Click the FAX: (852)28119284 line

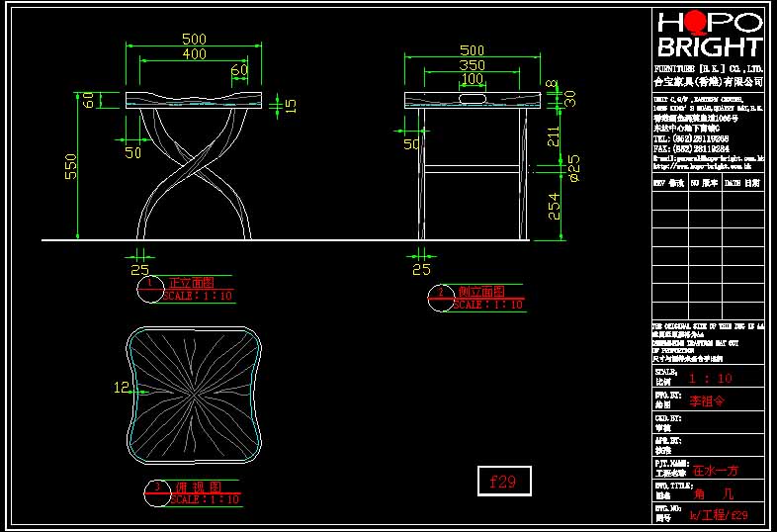(691, 148)
